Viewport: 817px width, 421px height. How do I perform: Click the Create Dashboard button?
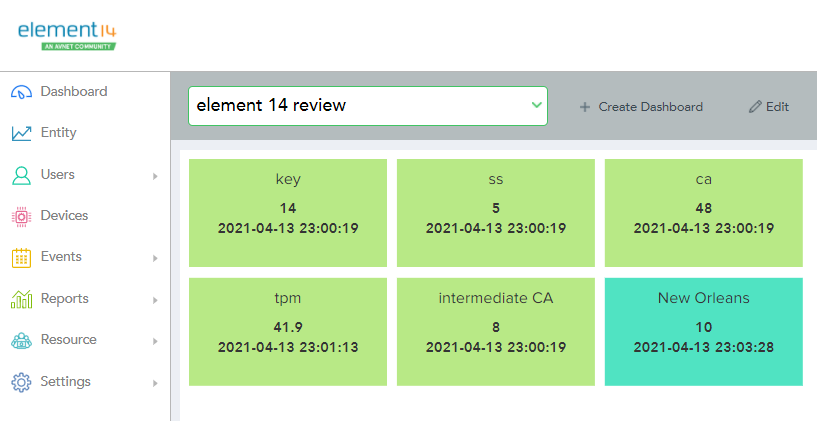pyautogui.click(x=641, y=107)
